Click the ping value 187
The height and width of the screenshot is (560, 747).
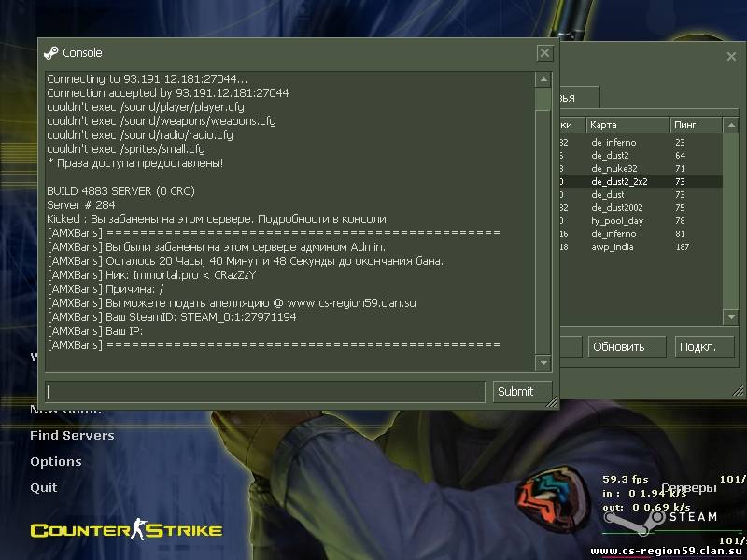[683, 246]
